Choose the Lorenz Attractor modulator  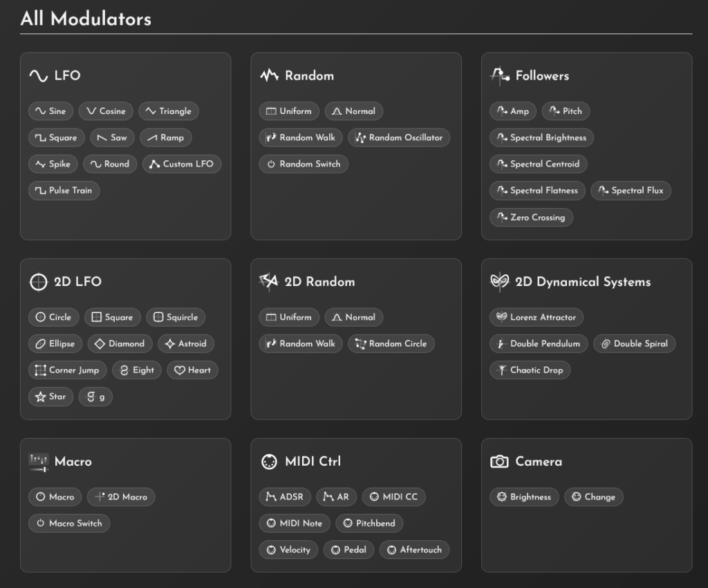click(536, 318)
